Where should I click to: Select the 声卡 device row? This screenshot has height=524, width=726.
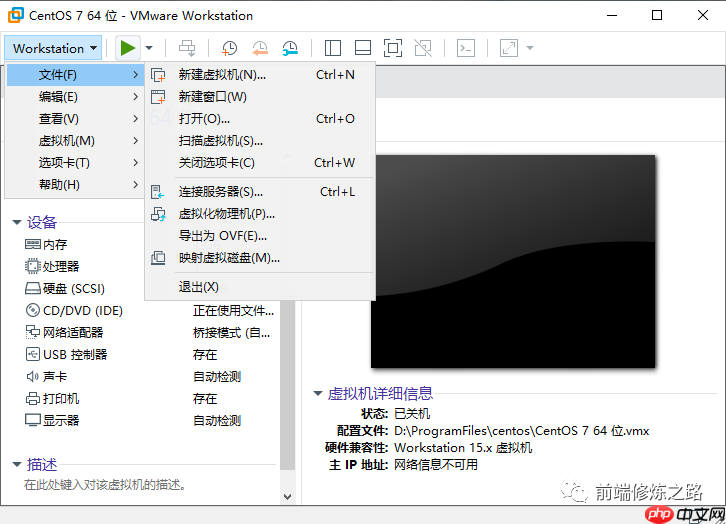click(151, 377)
